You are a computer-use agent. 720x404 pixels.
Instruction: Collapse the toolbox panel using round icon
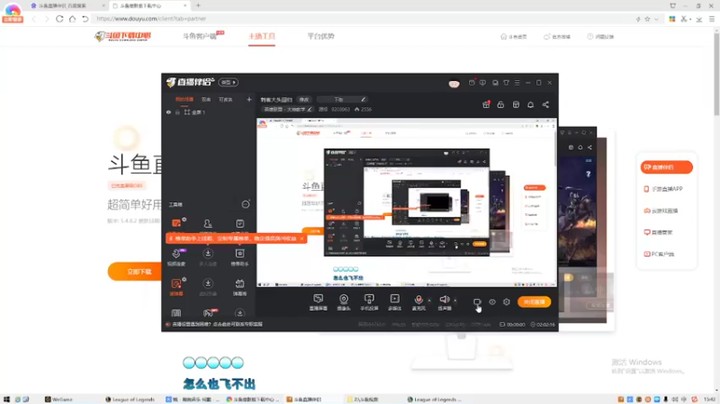[x=246, y=204]
